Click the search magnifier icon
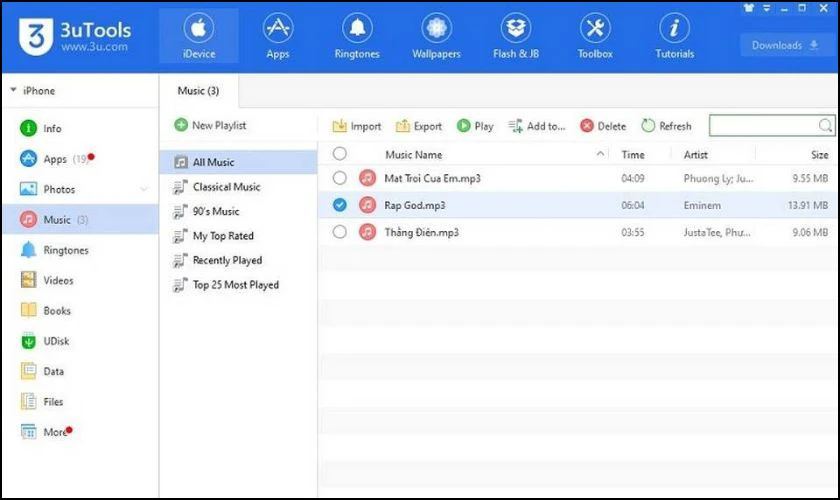The height and width of the screenshot is (500, 840). (825, 125)
